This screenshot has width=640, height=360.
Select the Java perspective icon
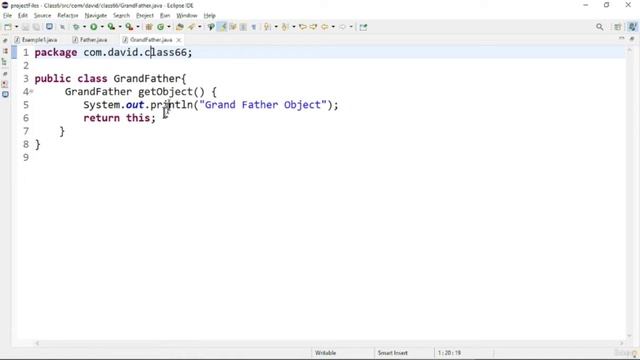pos(632,27)
